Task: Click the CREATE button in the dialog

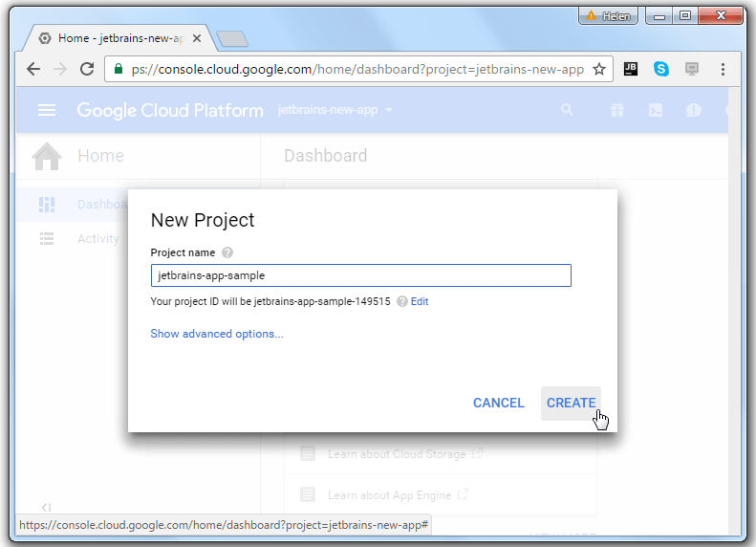Action: pyautogui.click(x=571, y=403)
